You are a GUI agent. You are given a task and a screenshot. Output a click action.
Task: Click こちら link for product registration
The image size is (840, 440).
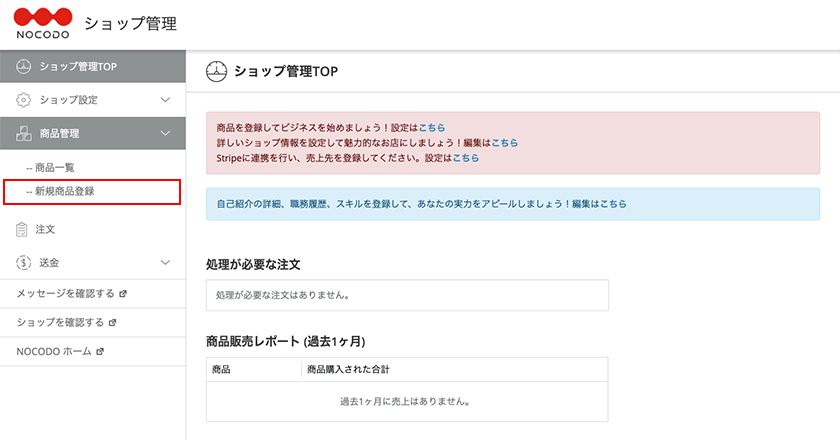tap(432, 128)
